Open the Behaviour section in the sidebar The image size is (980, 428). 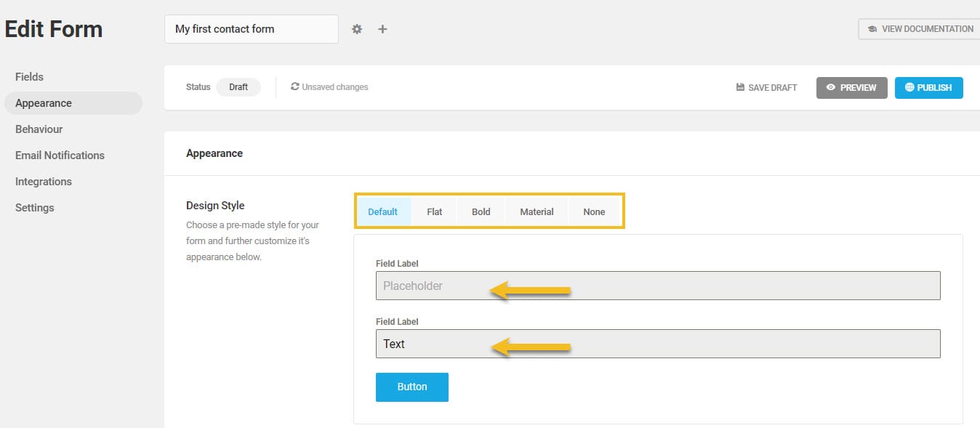tap(39, 129)
